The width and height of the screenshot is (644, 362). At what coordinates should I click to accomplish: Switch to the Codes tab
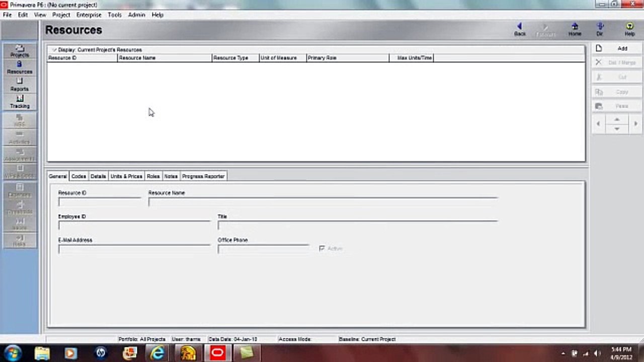[x=78, y=176]
